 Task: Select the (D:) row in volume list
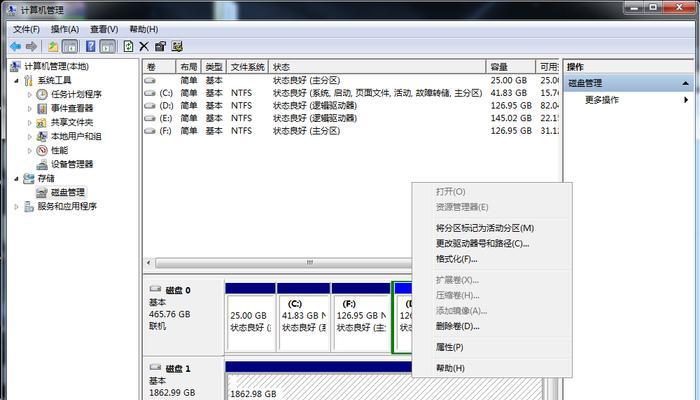pos(351,106)
